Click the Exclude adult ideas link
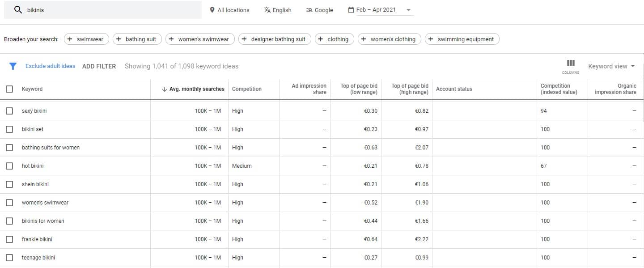Viewport: 644px width, 268px height. (x=51, y=66)
